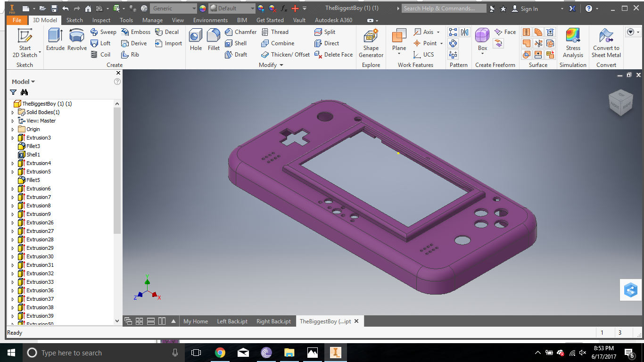The width and height of the screenshot is (644, 362).
Task: Open the Default appearance dropdown
Action: pyautogui.click(x=232, y=8)
